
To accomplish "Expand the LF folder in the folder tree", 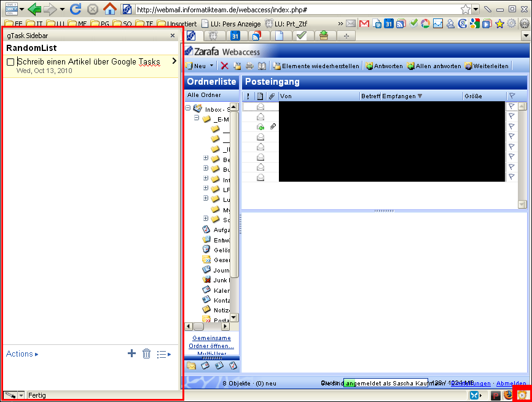I will click(206, 188).
